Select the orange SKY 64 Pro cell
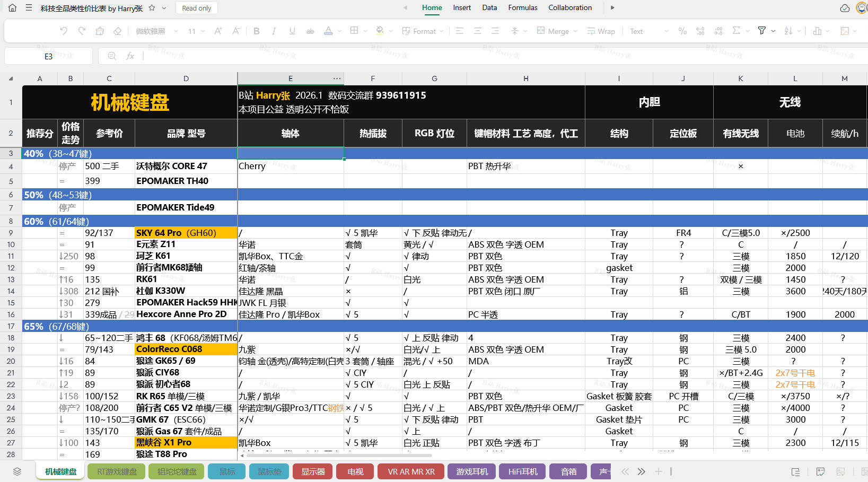 [x=186, y=233]
